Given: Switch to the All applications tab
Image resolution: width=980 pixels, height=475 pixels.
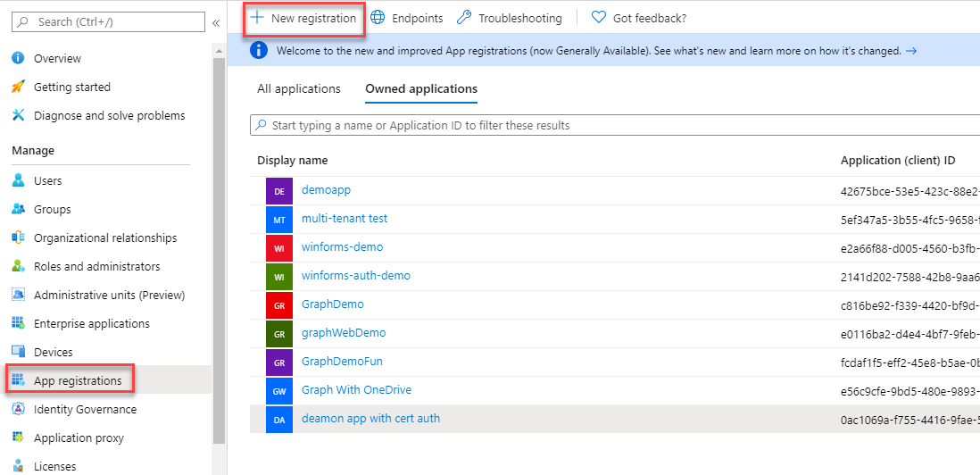Looking at the screenshot, I should pyautogui.click(x=299, y=88).
